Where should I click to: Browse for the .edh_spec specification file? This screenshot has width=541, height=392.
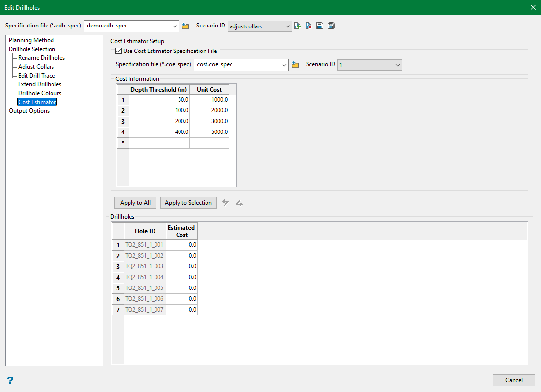click(x=185, y=26)
